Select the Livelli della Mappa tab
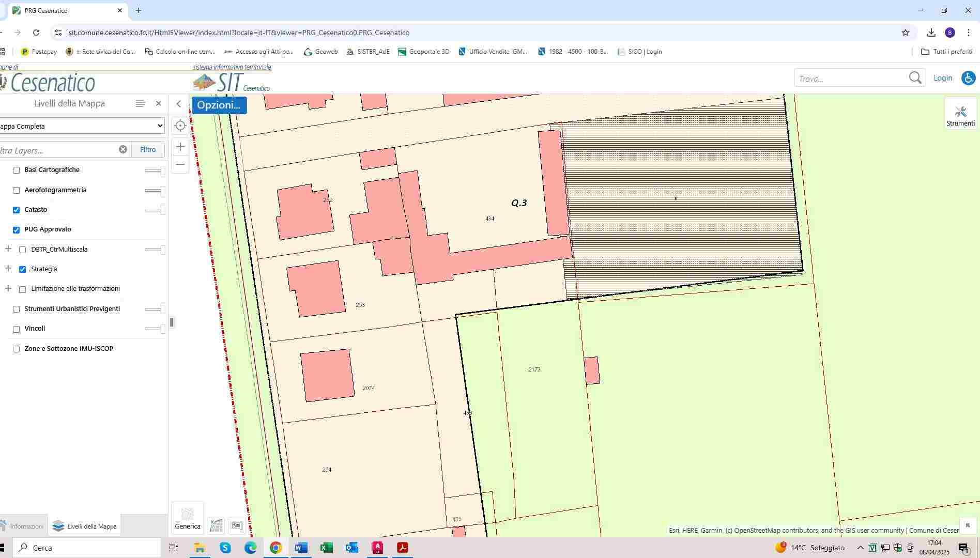The width and height of the screenshot is (980, 558). click(x=85, y=526)
